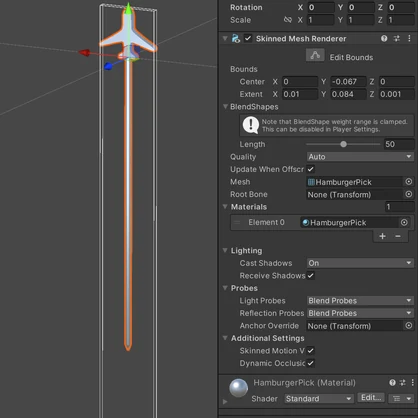Click the Edit Bounds icon button

pos(315,56)
